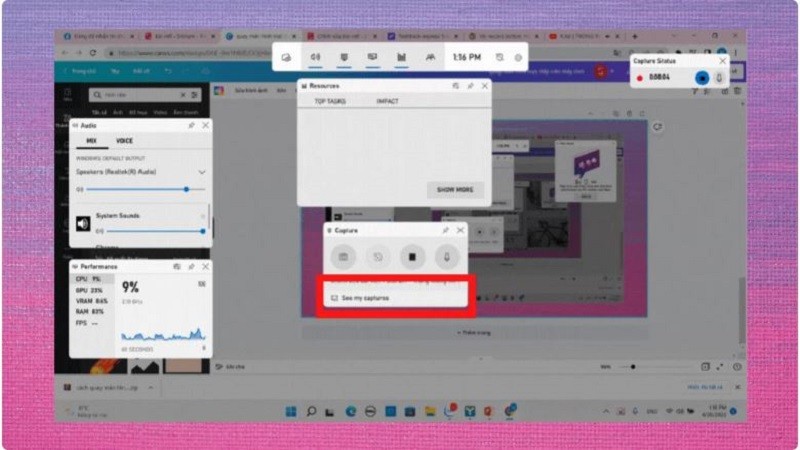The height and width of the screenshot is (450, 800).
Task: Toggle the Performance widget in Game Bar
Action: pos(401,58)
